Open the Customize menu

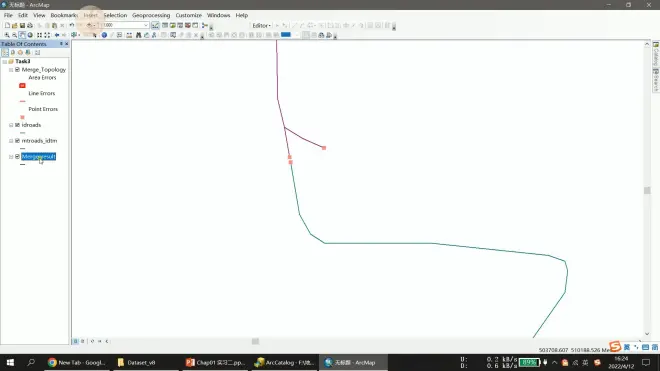point(189,15)
